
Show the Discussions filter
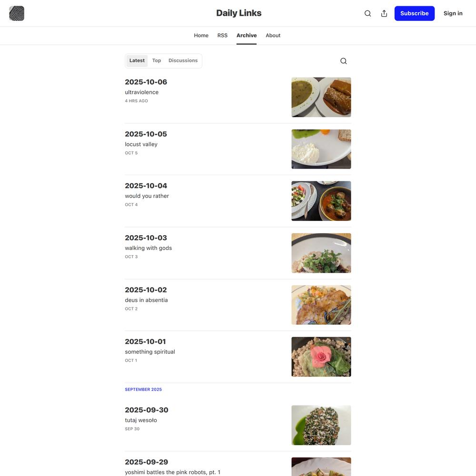(183, 60)
